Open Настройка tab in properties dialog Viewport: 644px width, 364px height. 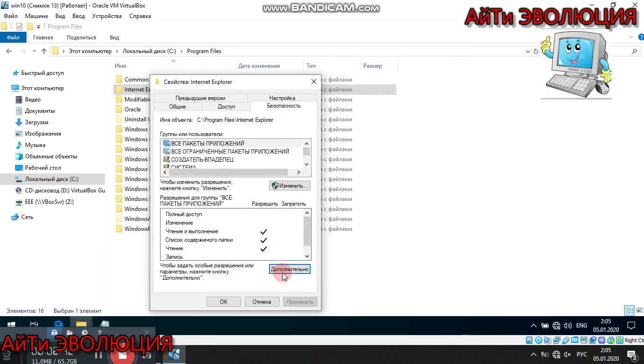[x=282, y=98]
